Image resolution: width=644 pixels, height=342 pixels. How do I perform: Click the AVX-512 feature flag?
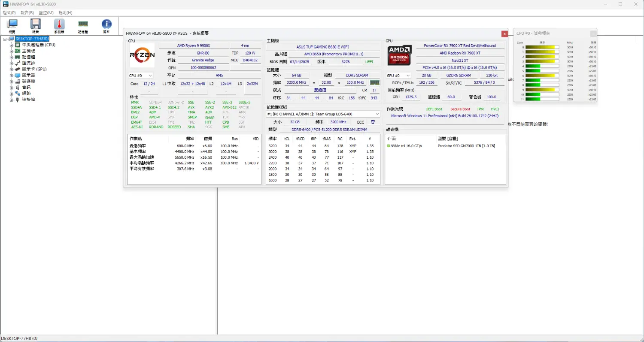click(x=229, y=107)
